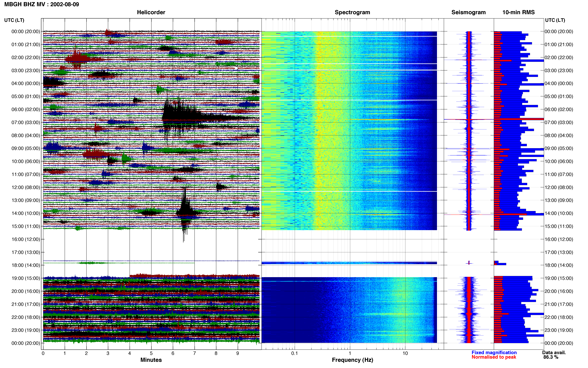Click the left '08:00 (04:00)' time label

coord(26,135)
